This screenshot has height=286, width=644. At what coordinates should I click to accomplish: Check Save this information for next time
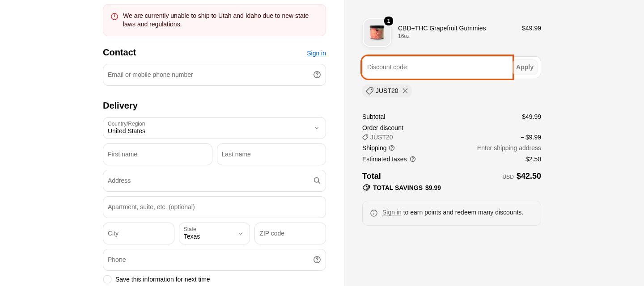(107, 279)
